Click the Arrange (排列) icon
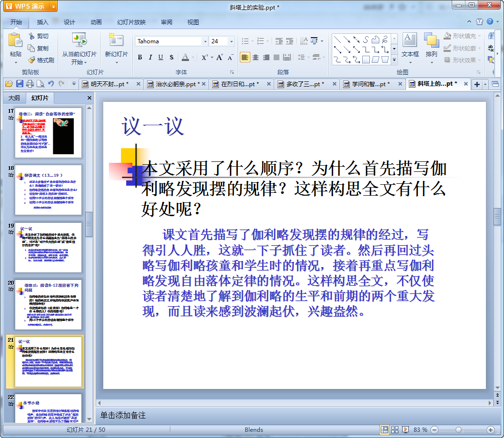The height and width of the screenshot is (438, 504). coord(431,40)
